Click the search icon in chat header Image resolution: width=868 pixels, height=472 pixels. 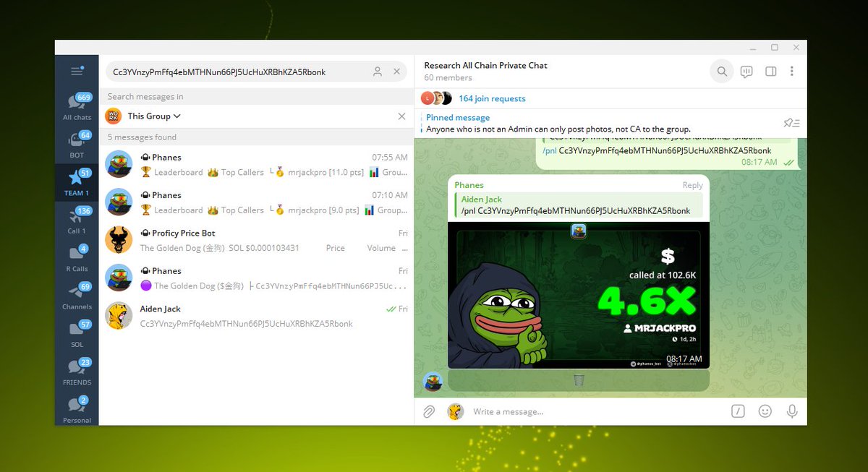[722, 72]
